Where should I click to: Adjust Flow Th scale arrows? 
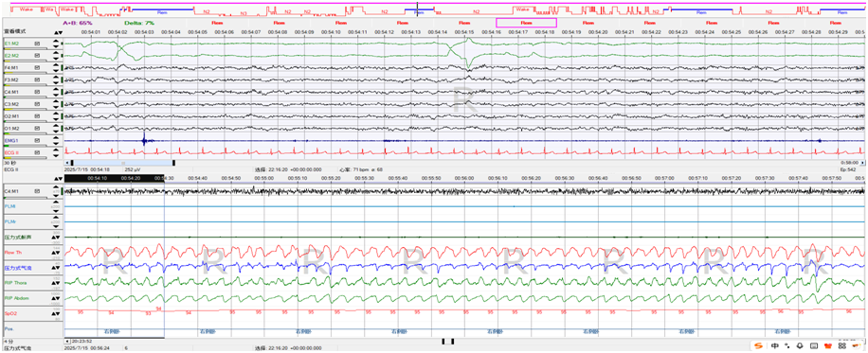coord(57,253)
